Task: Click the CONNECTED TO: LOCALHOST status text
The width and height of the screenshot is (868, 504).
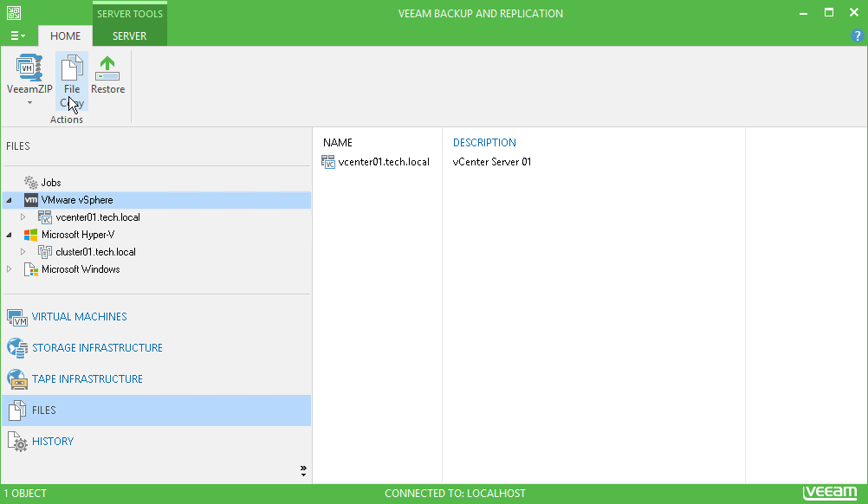Action: click(x=455, y=494)
